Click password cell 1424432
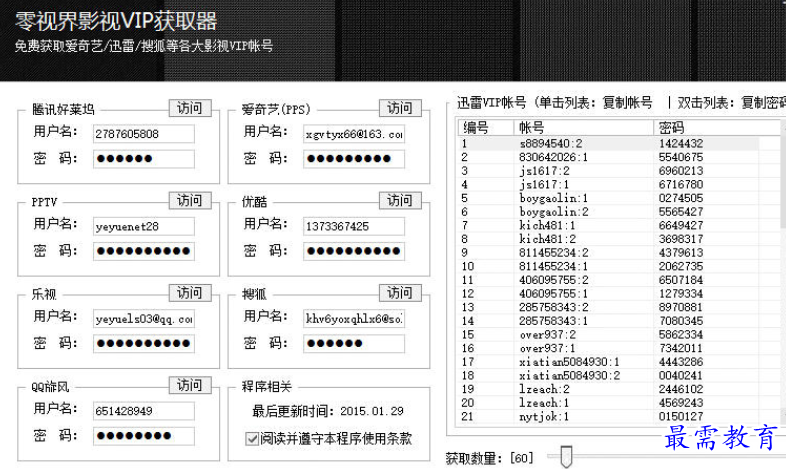Image resolution: width=786 pixels, height=469 pixels. click(681, 143)
